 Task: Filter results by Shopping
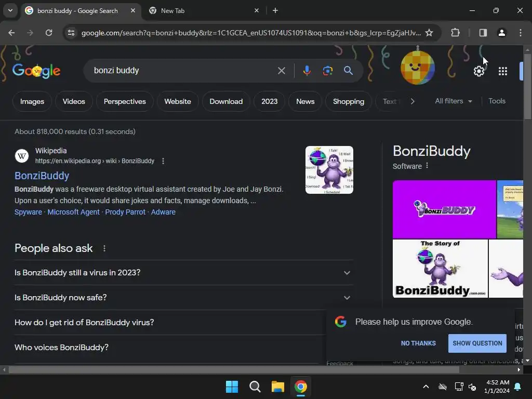[349, 101]
